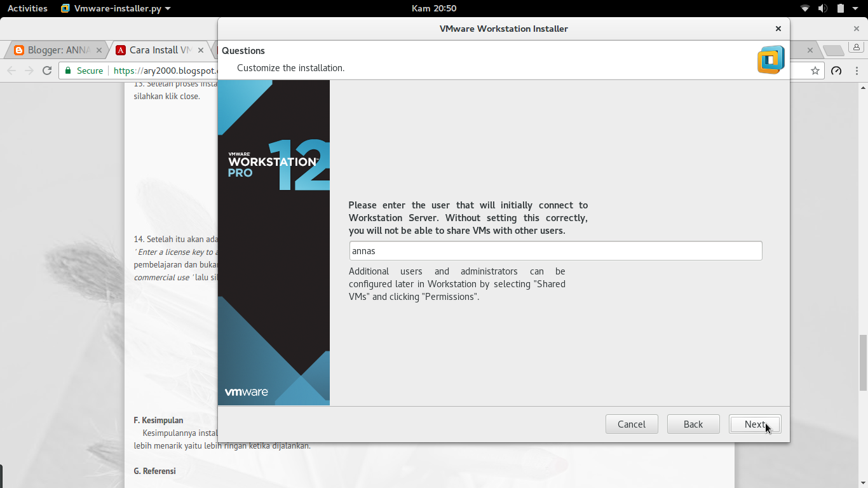
Task: Click the volume speaker icon
Action: [823, 8]
